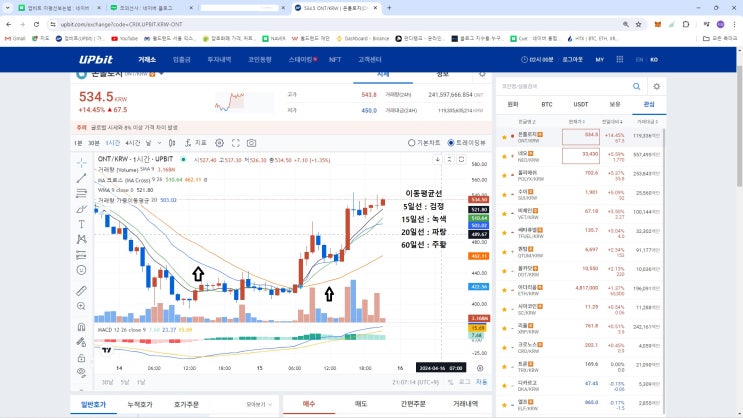Unfavorite the NEO/KRW star
Viewport: 743px width, 418px height.
tap(504, 156)
